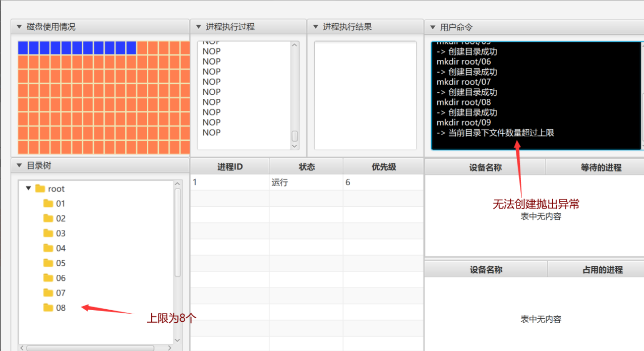
Task: Collapse the 进程执行结果 panel
Action: (315, 27)
